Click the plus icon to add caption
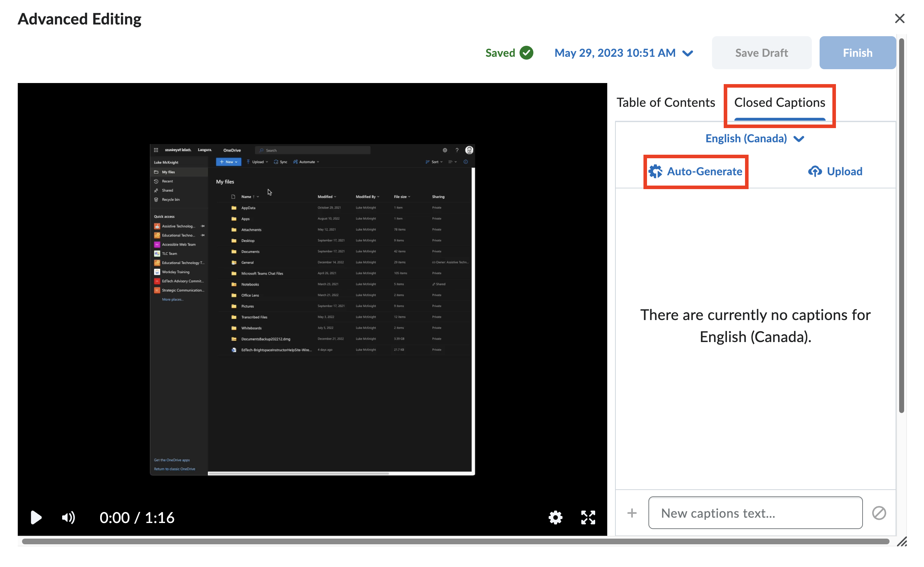 632,513
